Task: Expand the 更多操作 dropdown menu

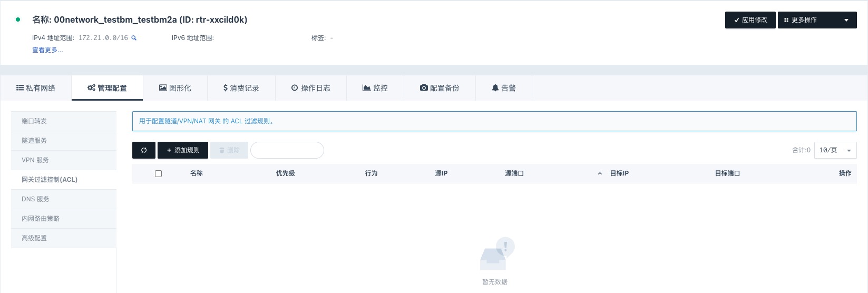Action: (817, 20)
